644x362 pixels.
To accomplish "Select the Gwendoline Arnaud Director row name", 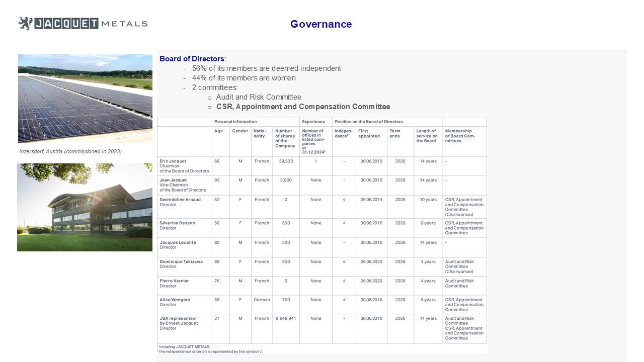I will coord(180,202).
